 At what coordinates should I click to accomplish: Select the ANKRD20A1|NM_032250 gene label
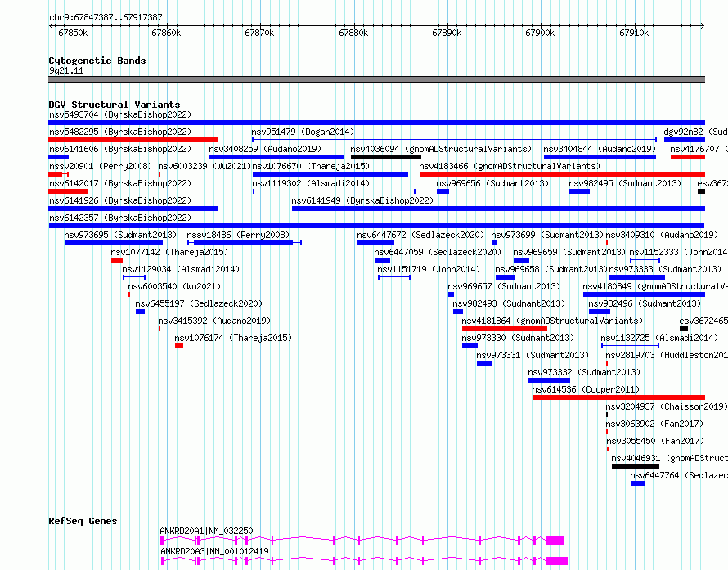tap(207, 531)
